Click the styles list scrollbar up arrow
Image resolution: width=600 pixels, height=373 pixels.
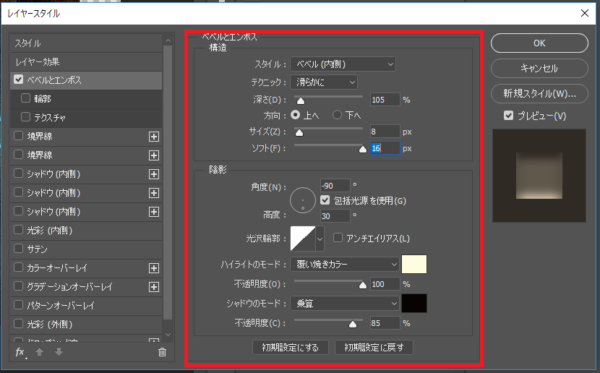(168, 41)
